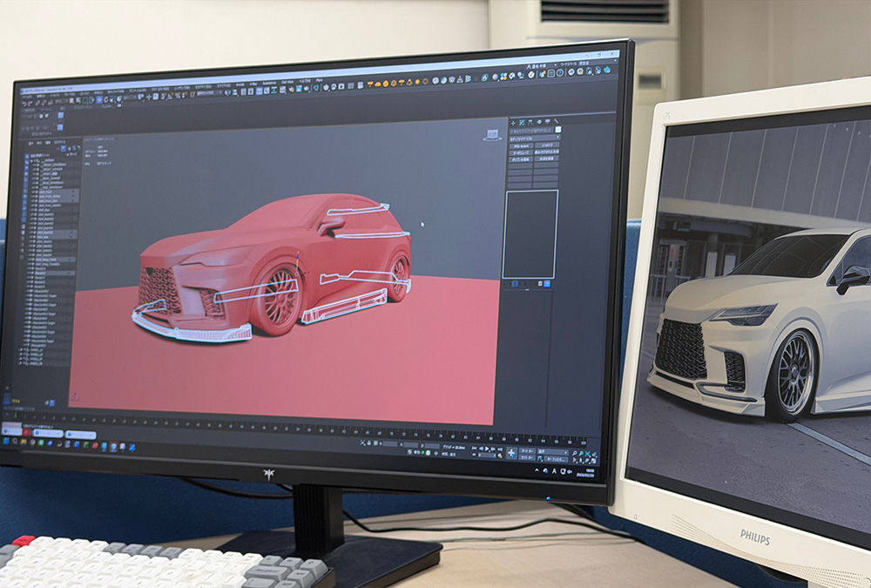This screenshot has height=588, width=871.
Task: Click the Maximize Viewport toggle icon
Action: click(596, 461)
